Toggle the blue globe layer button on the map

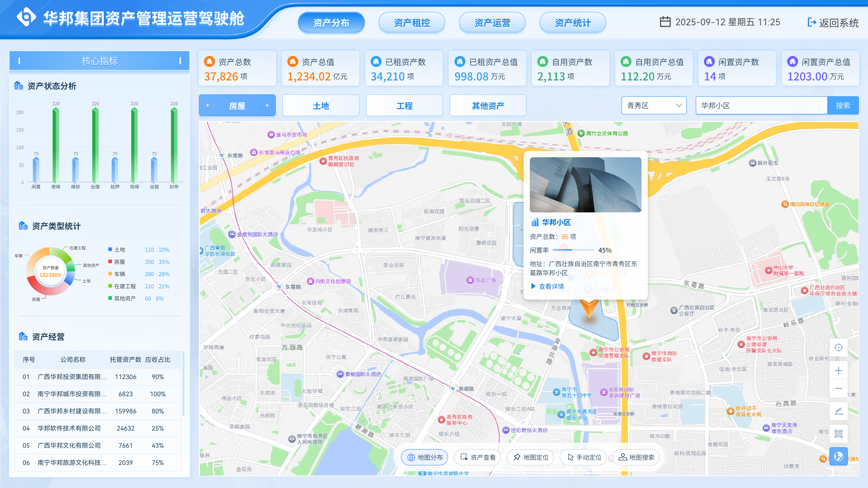[838, 456]
